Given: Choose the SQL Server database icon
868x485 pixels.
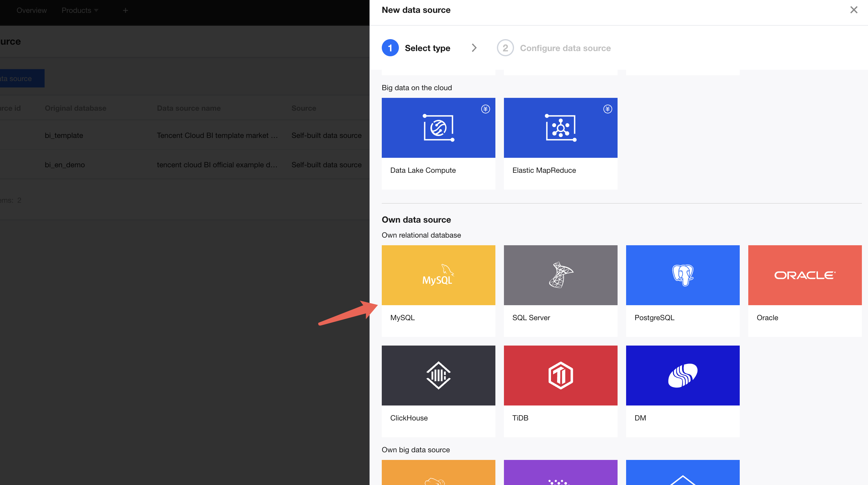Looking at the screenshot, I should pyautogui.click(x=560, y=275).
